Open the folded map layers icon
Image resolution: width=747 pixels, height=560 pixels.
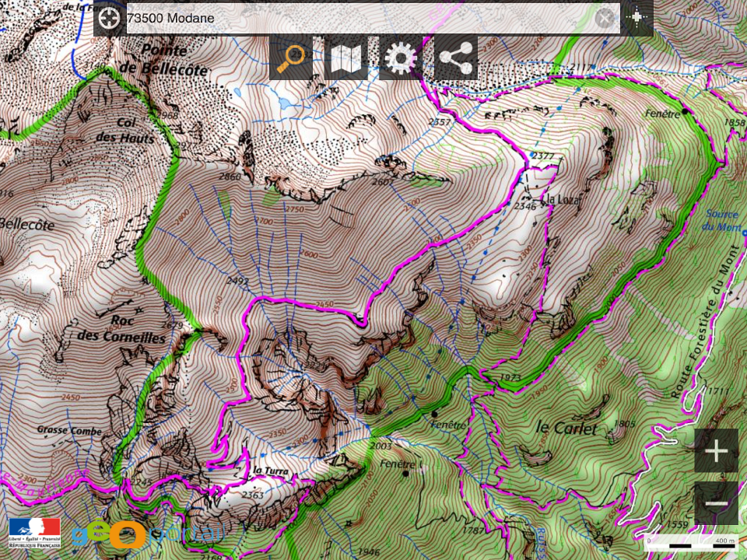[345, 58]
